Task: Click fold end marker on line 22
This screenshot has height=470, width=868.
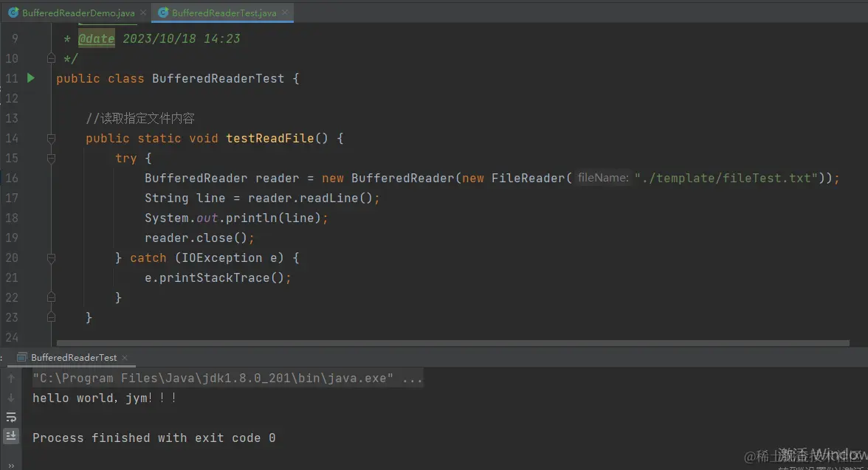Action: point(51,297)
